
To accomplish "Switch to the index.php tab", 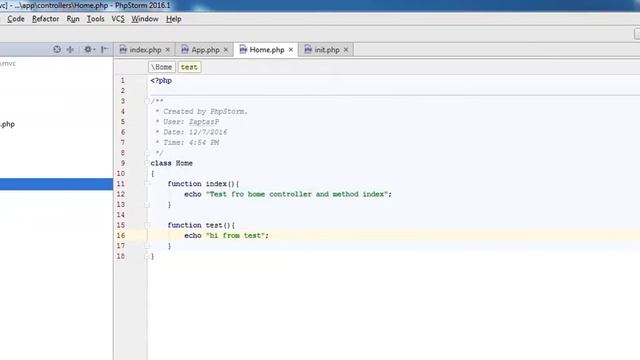I will point(145,50).
